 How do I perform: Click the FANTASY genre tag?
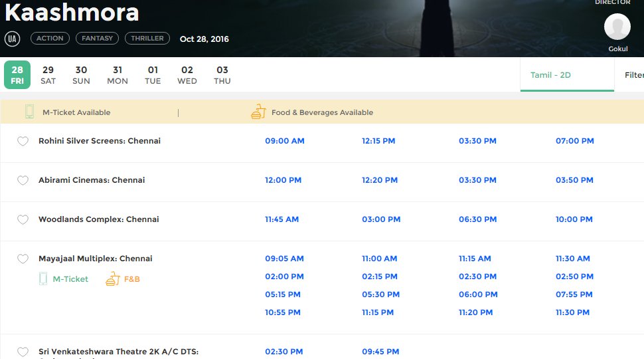[98, 39]
